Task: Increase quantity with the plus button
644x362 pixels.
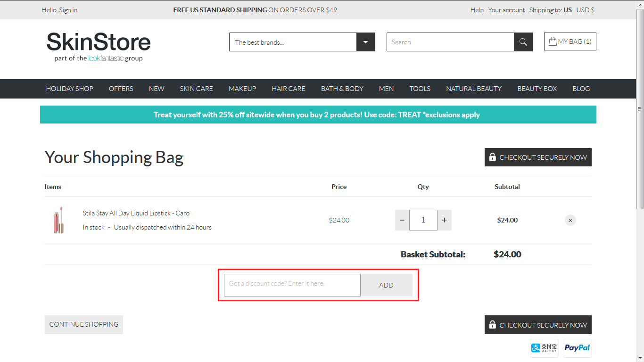Action: pyautogui.click(x=444, y=220)
